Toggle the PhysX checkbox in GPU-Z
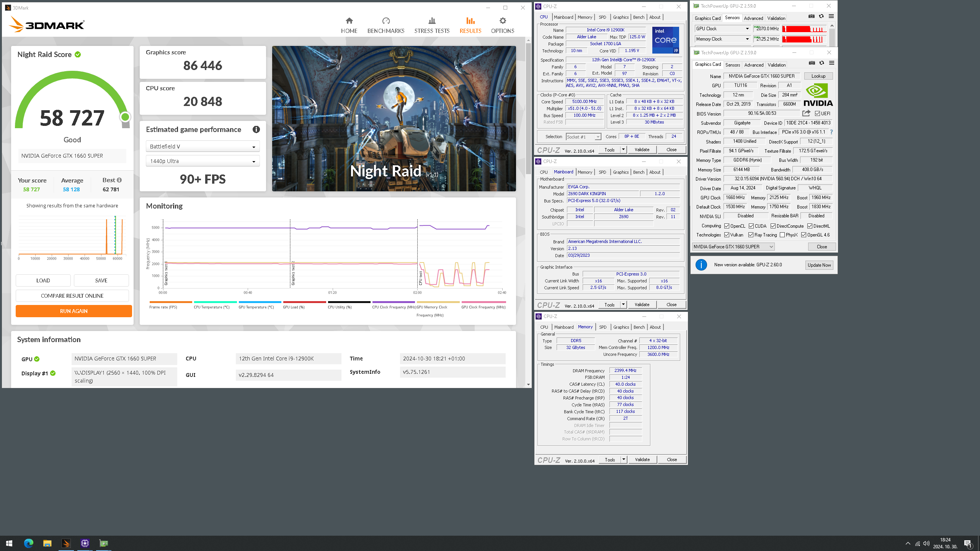Viewport: 980px width, 551px height. [782, 235]
